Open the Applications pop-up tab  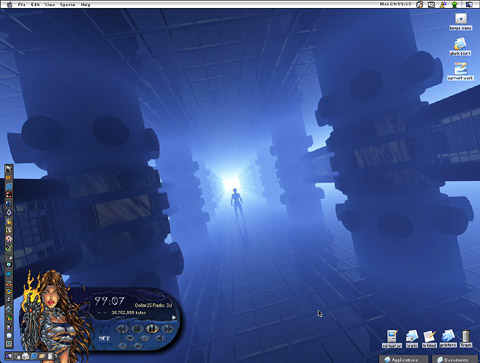pos(404,359)
